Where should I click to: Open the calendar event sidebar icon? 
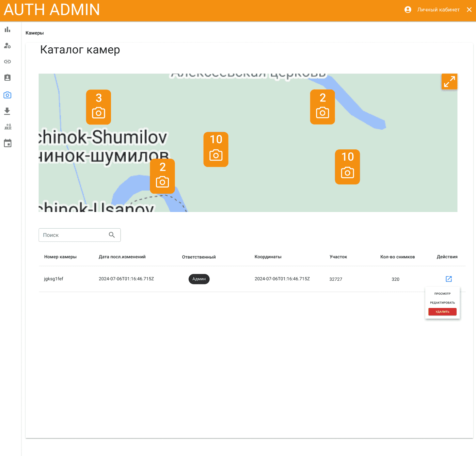pyautogui.click(x=7, y=143)
